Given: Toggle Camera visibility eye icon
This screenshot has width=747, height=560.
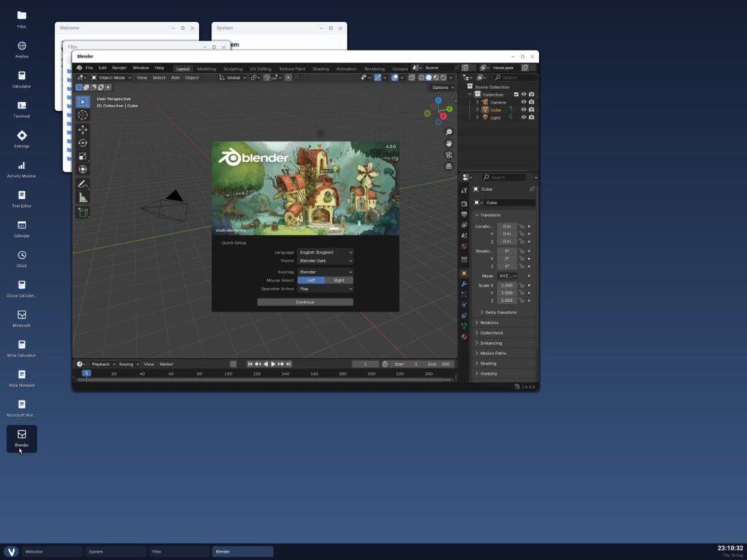Looking at the screenshot, I should click(x=524, y=102).
